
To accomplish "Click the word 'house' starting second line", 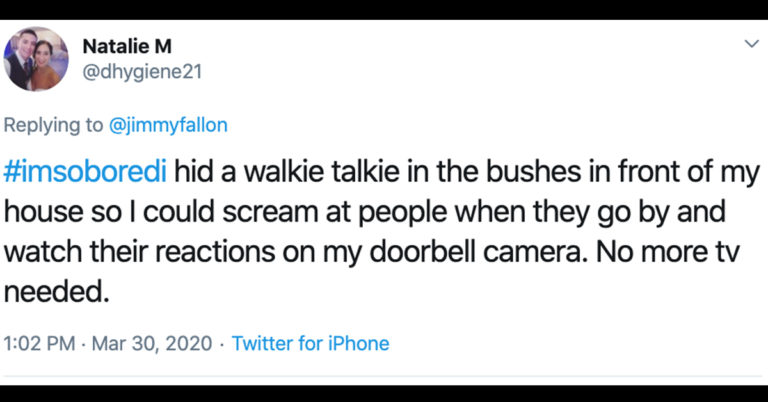I will point(42,211).
